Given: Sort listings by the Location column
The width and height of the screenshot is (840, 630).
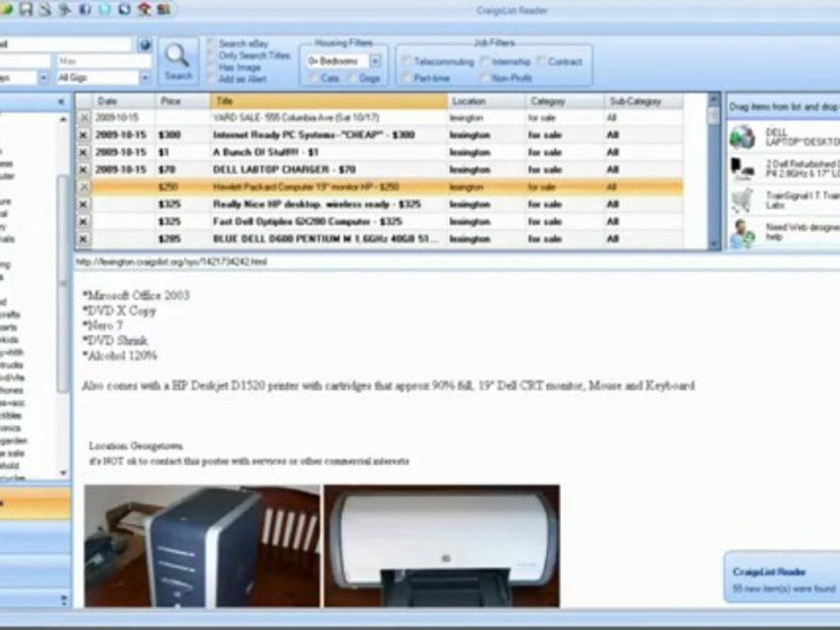Looking at the screenshot, I should [486, 101].
